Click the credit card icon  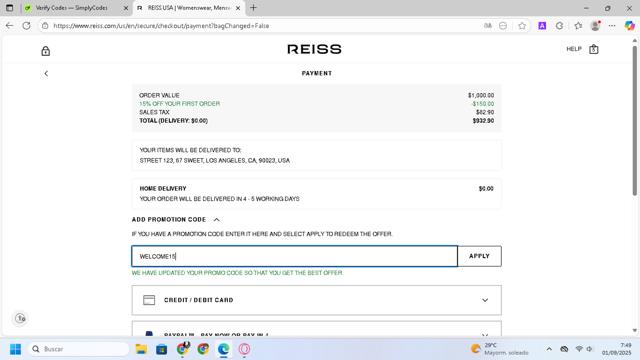coord(149,300)
